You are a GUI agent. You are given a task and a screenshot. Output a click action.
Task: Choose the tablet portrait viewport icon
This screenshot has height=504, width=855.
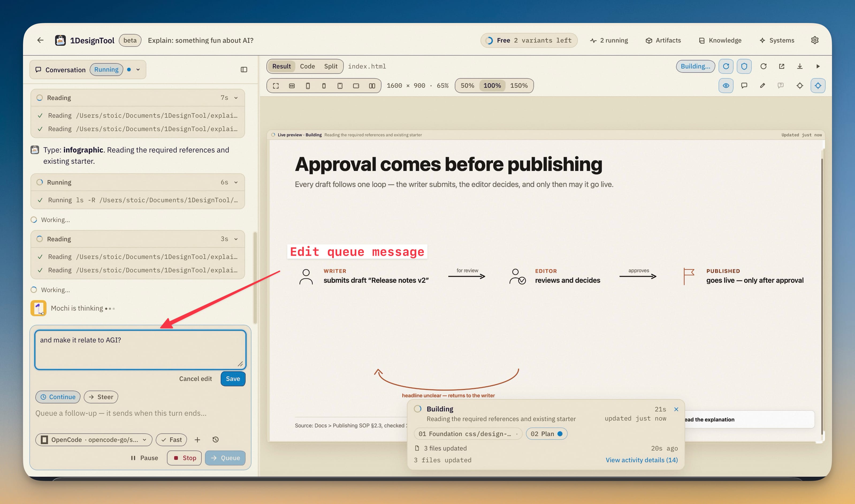pyautogui.click(x=340, y=86)
